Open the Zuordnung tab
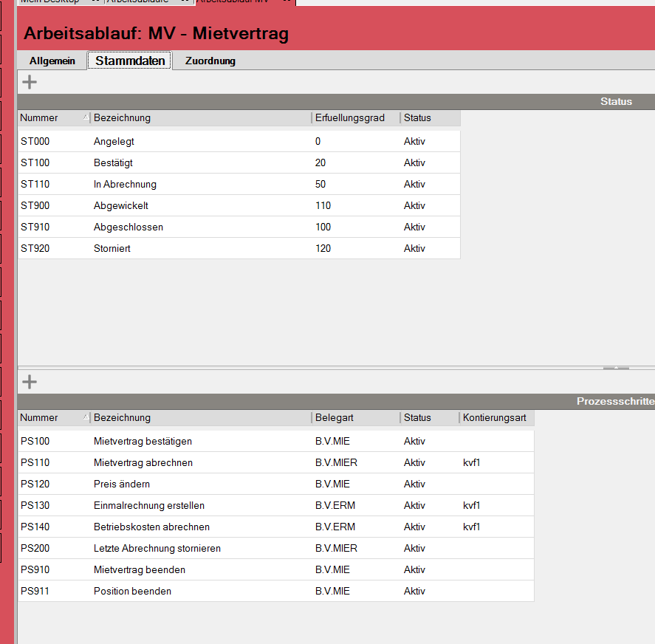 210,61
